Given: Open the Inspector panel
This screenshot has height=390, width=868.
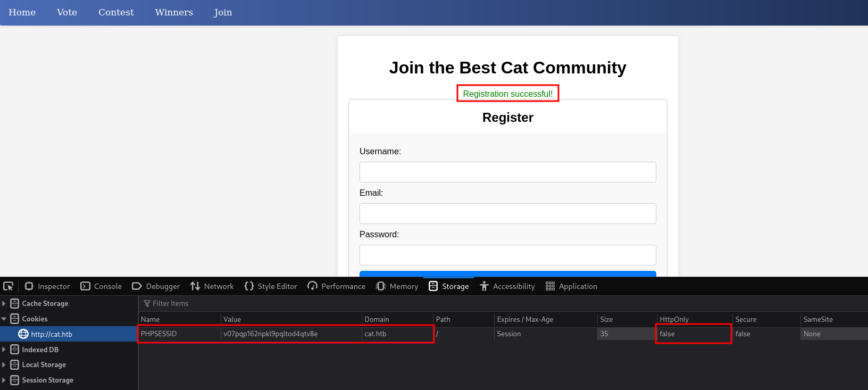Looking at the screenshot, I should (x=47, y=286).
